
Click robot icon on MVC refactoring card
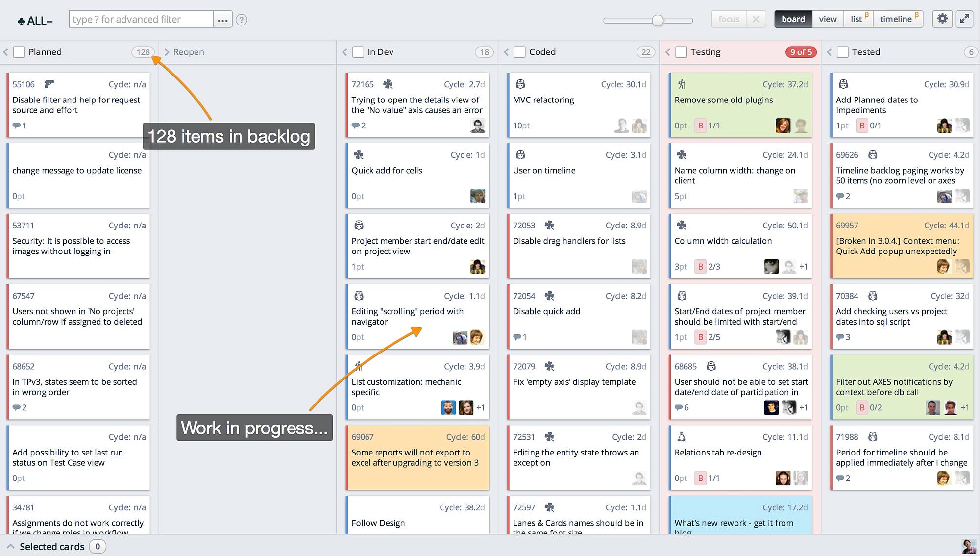tap(520, 84)
